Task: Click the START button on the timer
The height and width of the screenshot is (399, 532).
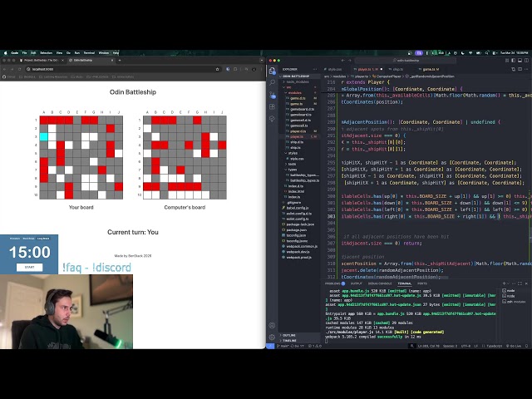Action: (x=30, y=268)
